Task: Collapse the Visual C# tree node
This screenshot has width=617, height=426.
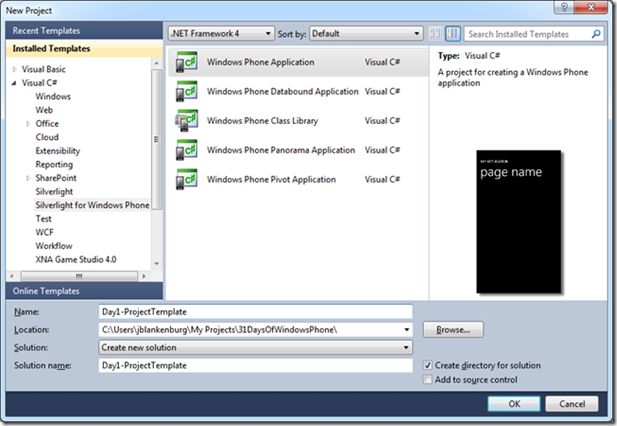Action: (x=14, y=83)
